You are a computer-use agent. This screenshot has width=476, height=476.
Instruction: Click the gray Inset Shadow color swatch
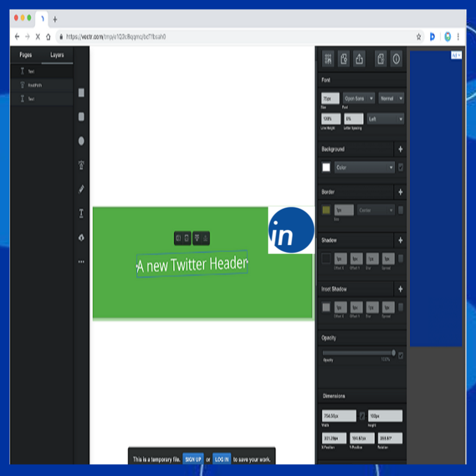[x=326, y=307]
